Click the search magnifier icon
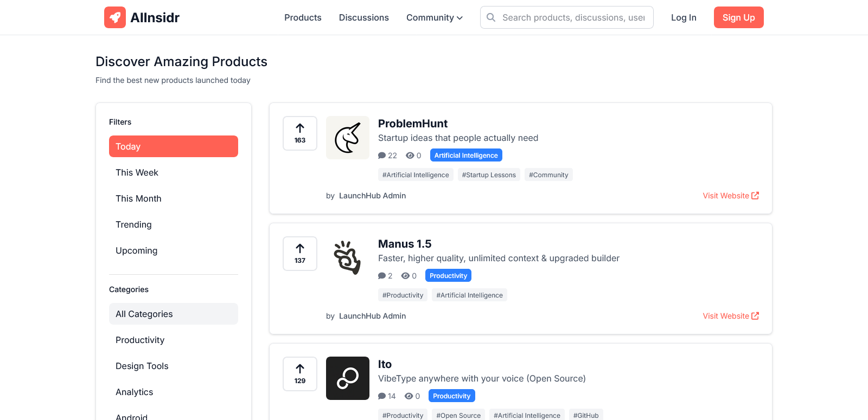 coord(491,17)
